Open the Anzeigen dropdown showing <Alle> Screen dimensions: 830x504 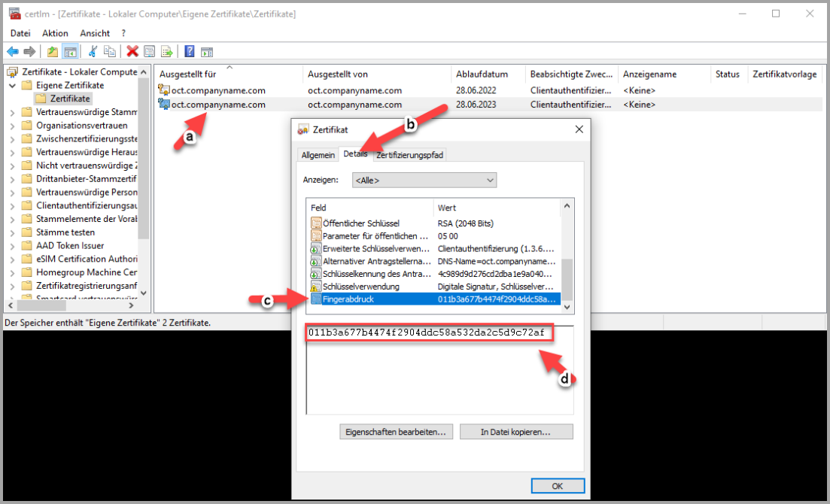coord(424,181)
